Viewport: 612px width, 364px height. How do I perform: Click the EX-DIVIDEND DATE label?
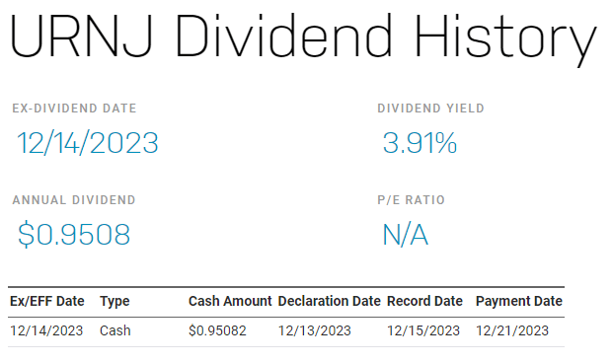[74, 109]
